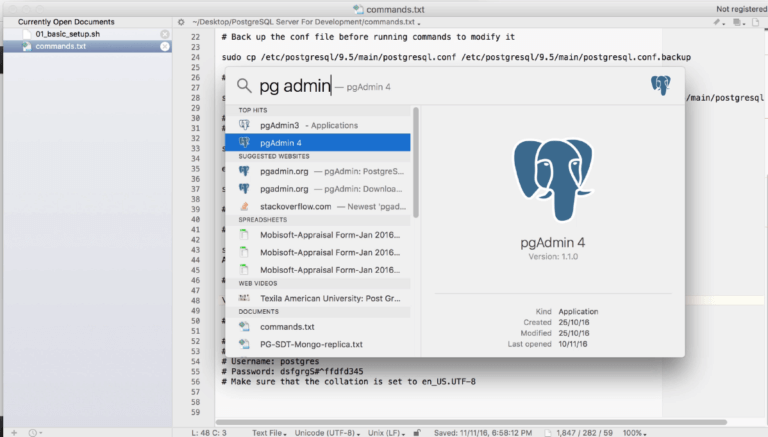Open the Unix (LF) line endings dropdown
The image size is (768, 437).
click(386, 433)
